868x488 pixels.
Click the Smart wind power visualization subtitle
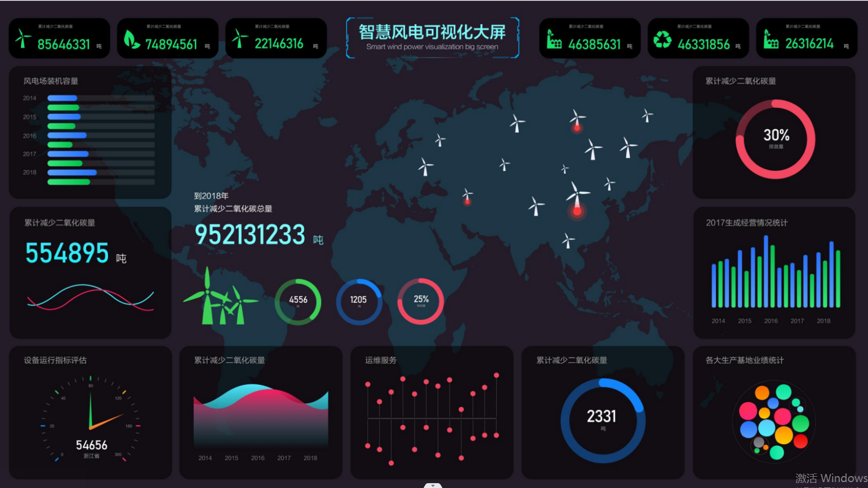(x=432, y=47)
